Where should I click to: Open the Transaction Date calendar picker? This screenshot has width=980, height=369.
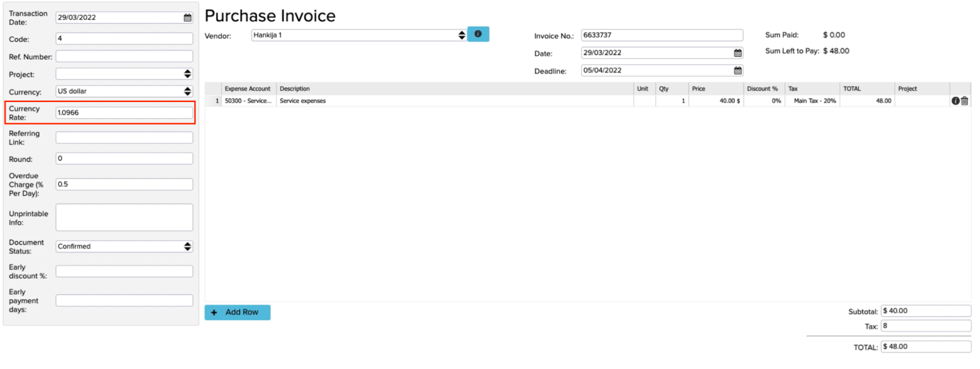click(x=187, y=18)
